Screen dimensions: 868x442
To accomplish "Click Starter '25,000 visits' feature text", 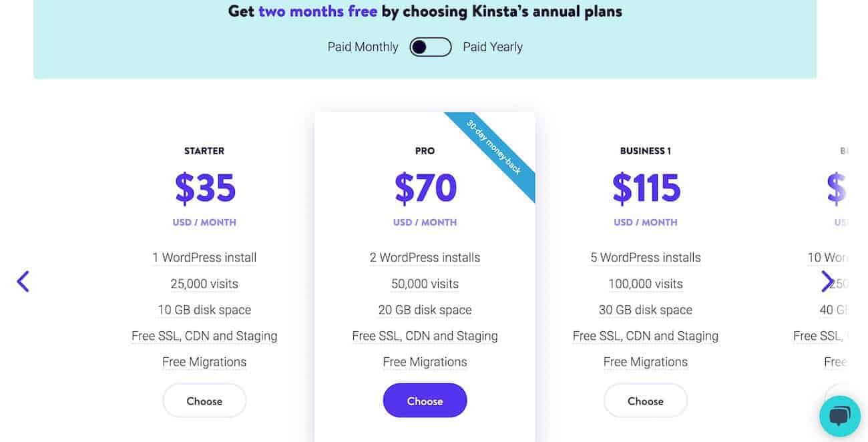I will (x=204, y=284).
